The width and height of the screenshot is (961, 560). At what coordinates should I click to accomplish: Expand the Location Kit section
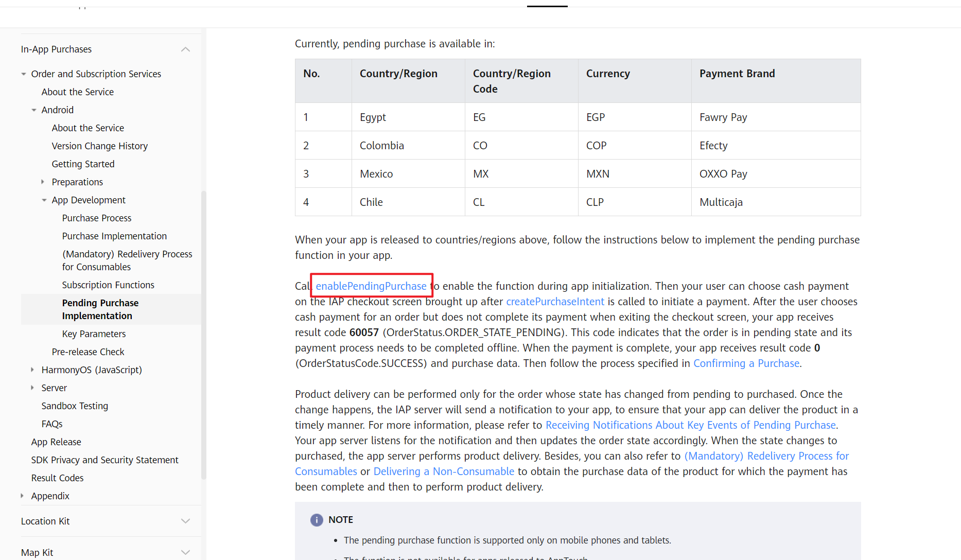coord(185,521)
